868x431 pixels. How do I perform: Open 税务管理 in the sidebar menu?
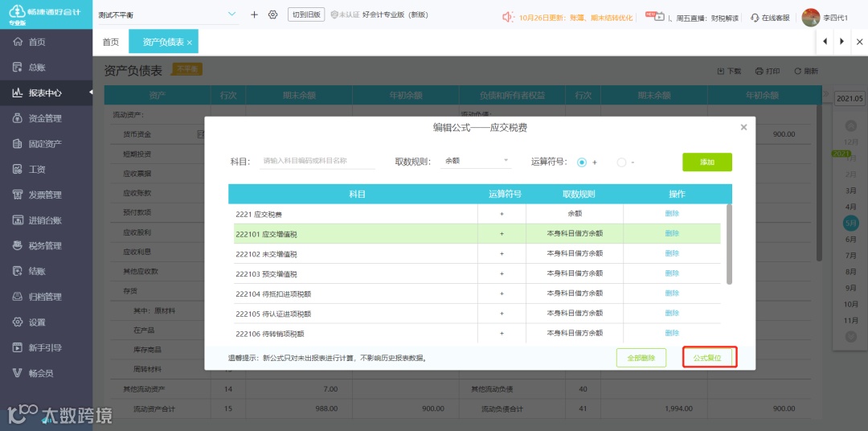(x=46, y=246)
